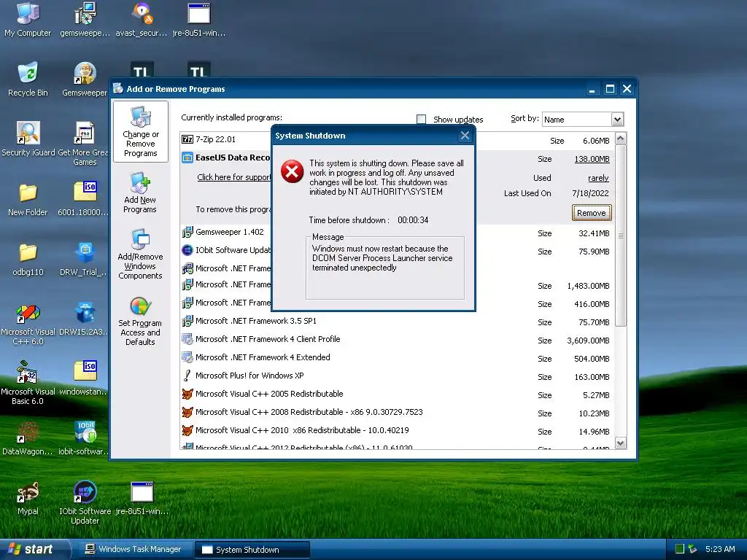Open the Sort by Name dropdown
The width and height of the screenshot is (747, 560).
point(617,120)
